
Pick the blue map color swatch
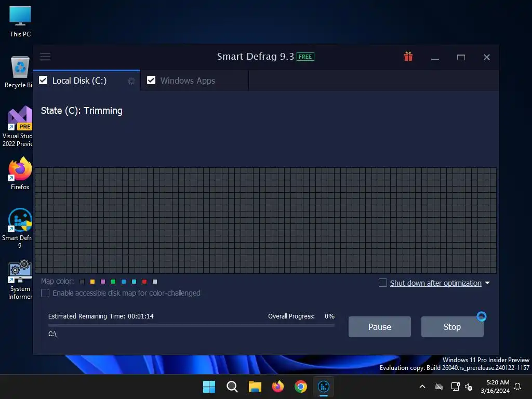tap(124, 282)
